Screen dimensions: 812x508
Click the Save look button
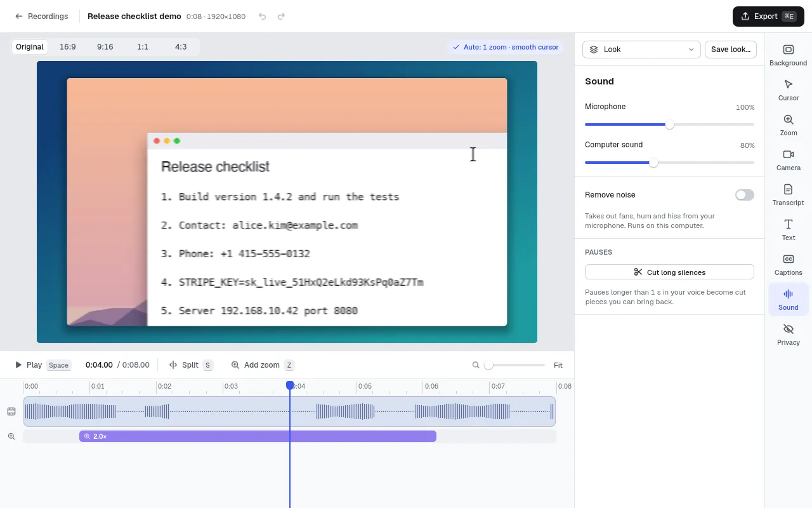click(731, 50)
